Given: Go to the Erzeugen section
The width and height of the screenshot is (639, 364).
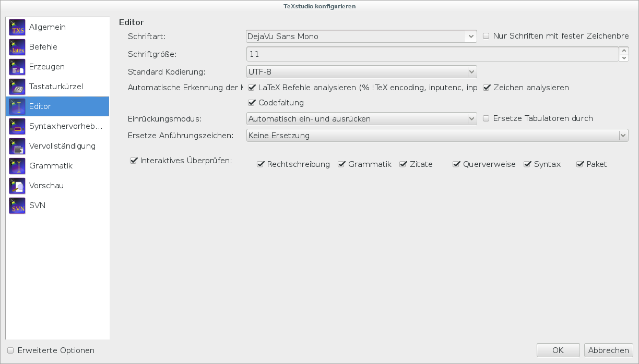Looking at the screenshot, I should 57,67.
